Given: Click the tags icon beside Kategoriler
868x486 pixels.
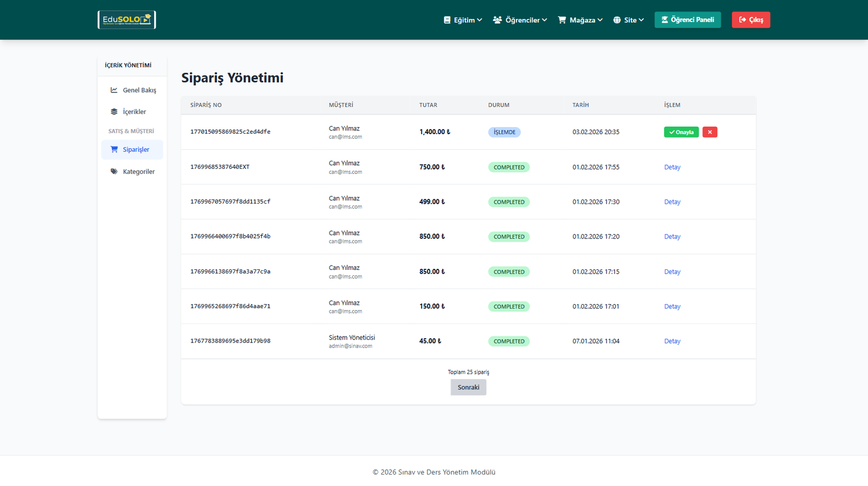Looking at the screenshot, I should [114, 172].
